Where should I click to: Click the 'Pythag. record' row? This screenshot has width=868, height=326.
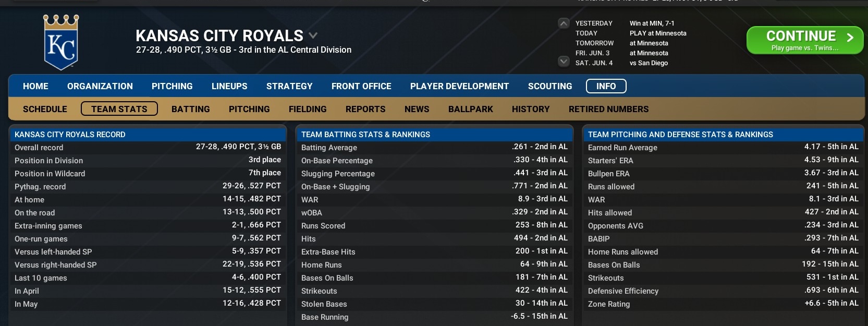coord(148,186)
